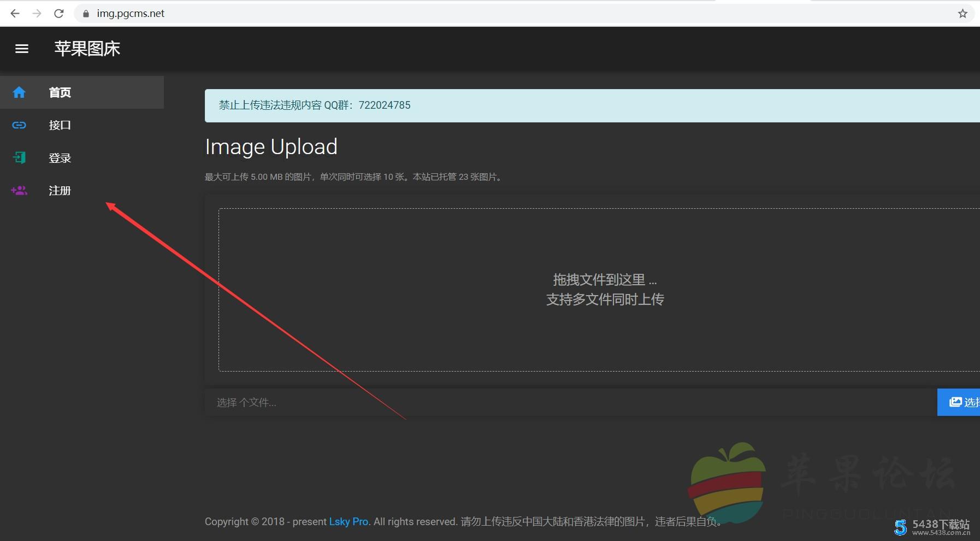Click the add-user icon next to 注册
980x541 pixels.
pyautogui.click(x=19, y=190)
